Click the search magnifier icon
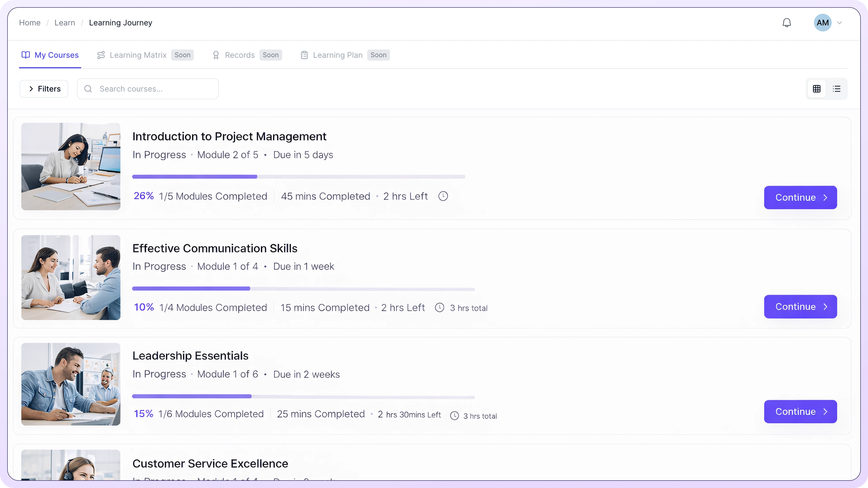Viewport: 868px width, 488px height. (x=88, y=89)
